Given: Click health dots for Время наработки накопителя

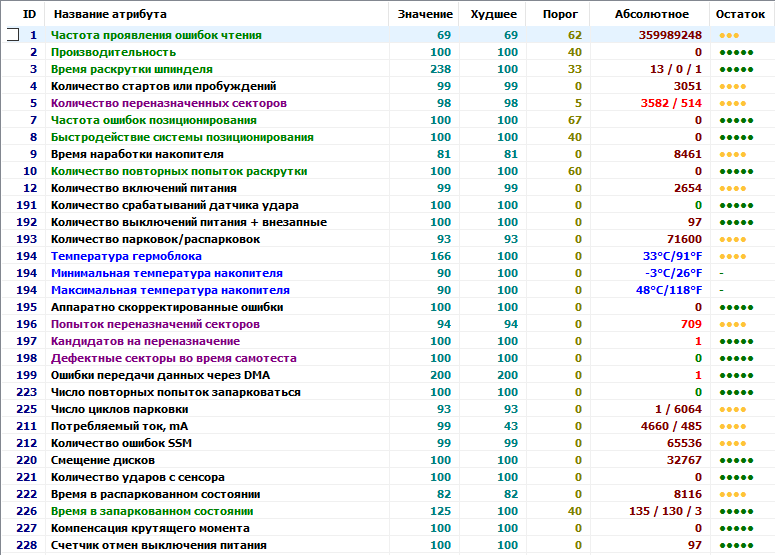Looking at the screenshot, I should 732,154.
